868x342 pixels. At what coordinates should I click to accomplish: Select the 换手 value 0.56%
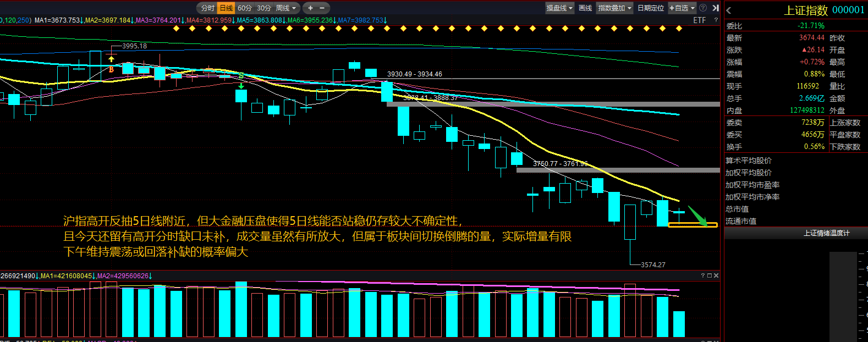(814, 147)
